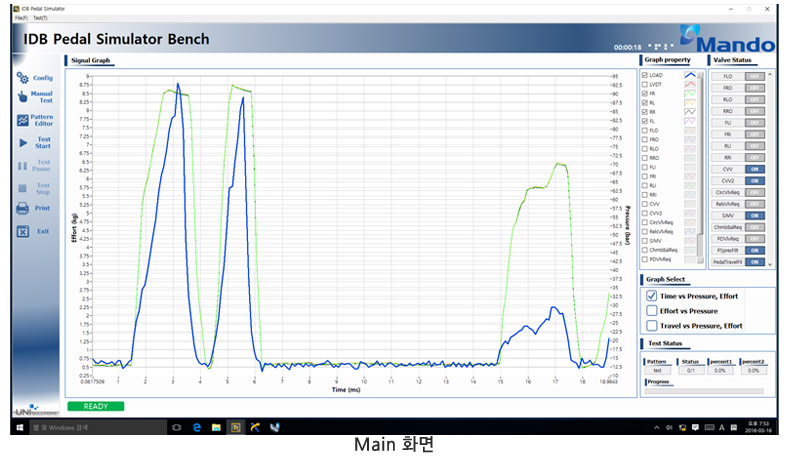The width and height of the screenshot is (787, 456).
Task: Open Config via the gear icon
Action: click(x=23, y=78)
